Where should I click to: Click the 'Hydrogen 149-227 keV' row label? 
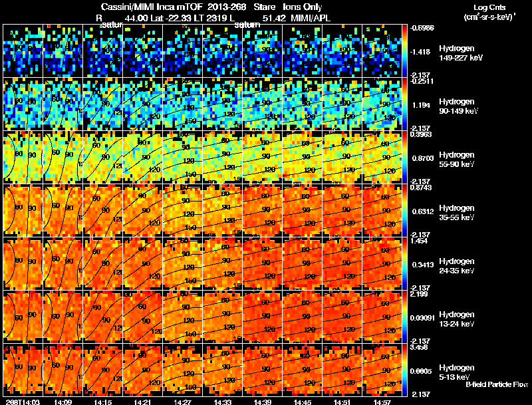[x=461, y=53]
